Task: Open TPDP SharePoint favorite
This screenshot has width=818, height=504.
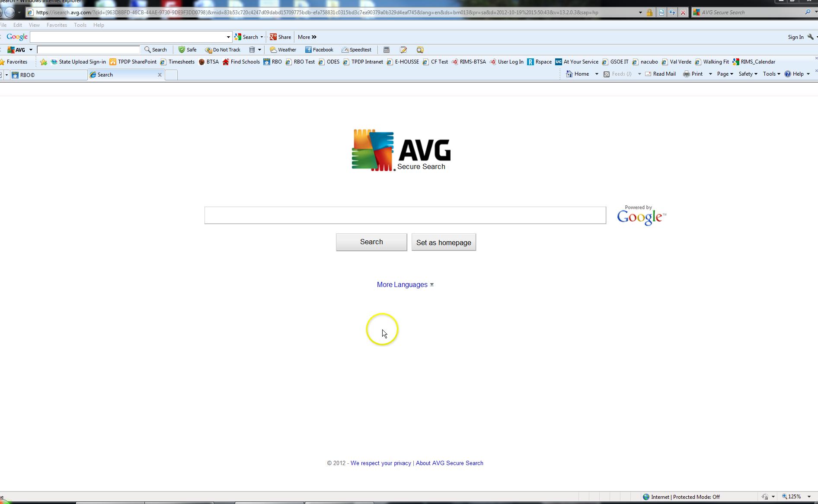Action: click(x=133, y=62)
